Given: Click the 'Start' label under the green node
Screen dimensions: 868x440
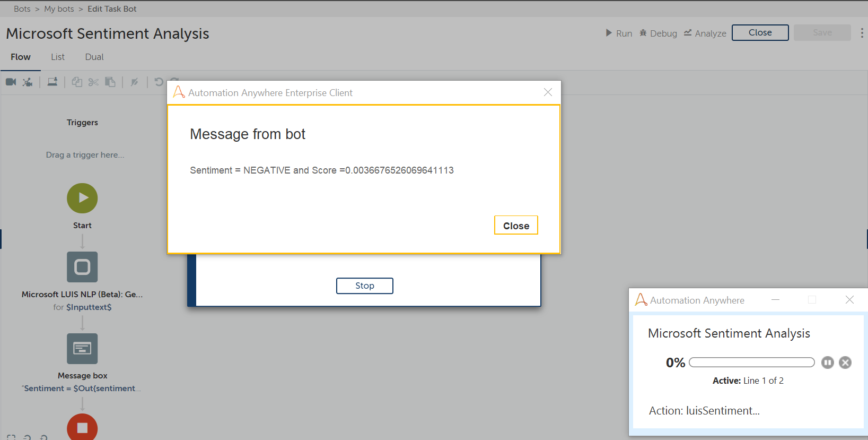Looking at the screenshot, I should [x=82, y=226].
